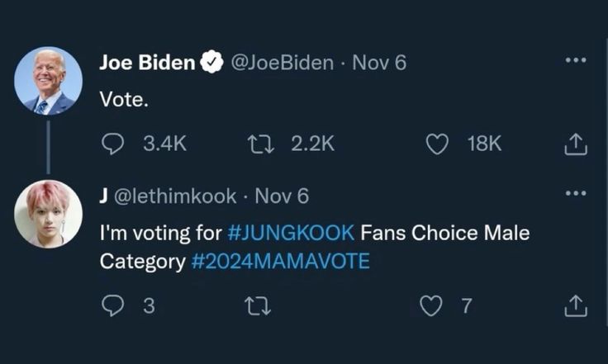Like the lethimkook reply
Image resolution: width=608 pixels, height=364 pixels.
(431, 306)
